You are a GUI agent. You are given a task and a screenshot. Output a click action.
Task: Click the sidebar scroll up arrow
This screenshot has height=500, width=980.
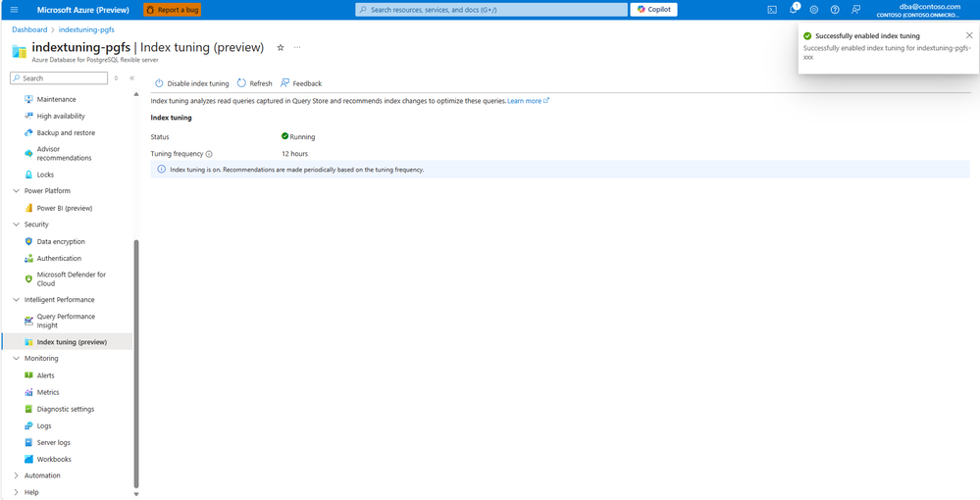click(136, 94)
